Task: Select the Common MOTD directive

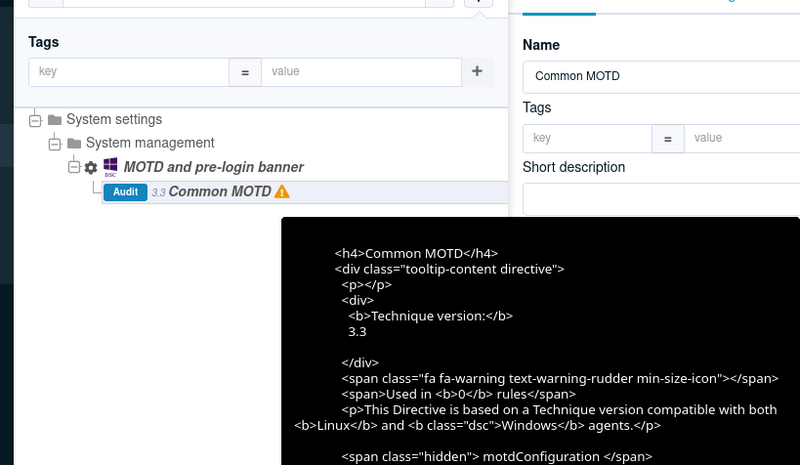Action: [220, 191]
